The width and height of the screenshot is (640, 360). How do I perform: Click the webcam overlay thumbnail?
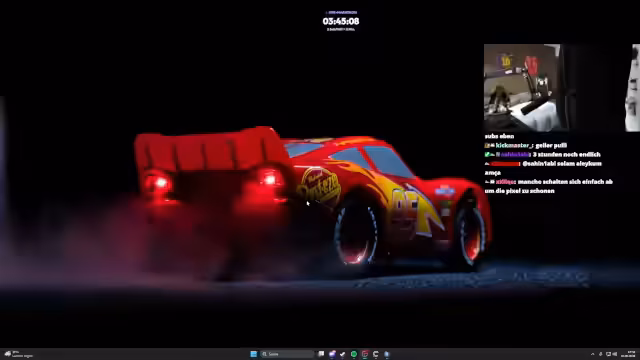click(x=522, y=88)
